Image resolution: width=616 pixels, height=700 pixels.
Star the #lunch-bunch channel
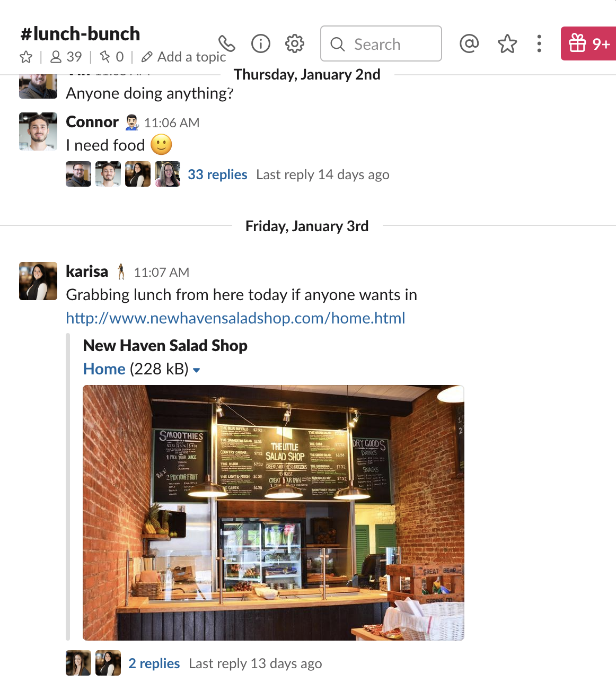[26, 57]
